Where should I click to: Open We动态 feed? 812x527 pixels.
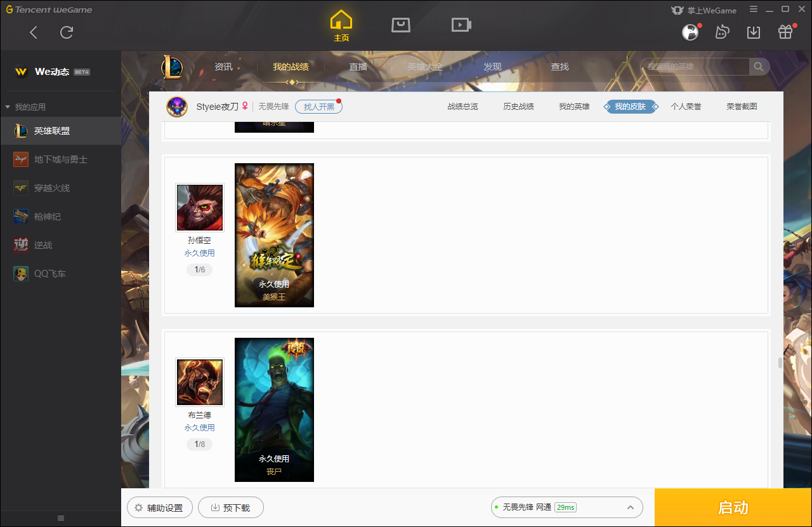52,72
